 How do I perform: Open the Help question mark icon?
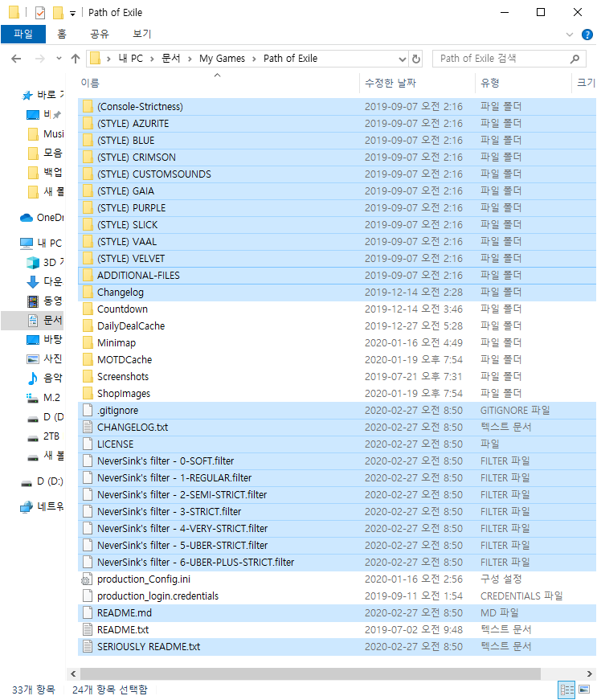pyautogui.click(x=587, y=35)
